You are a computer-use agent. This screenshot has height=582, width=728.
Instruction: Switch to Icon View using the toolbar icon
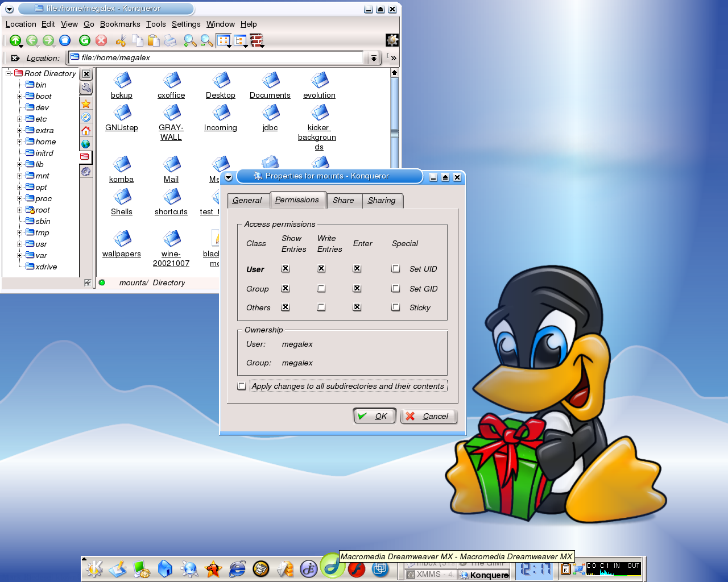224,40
